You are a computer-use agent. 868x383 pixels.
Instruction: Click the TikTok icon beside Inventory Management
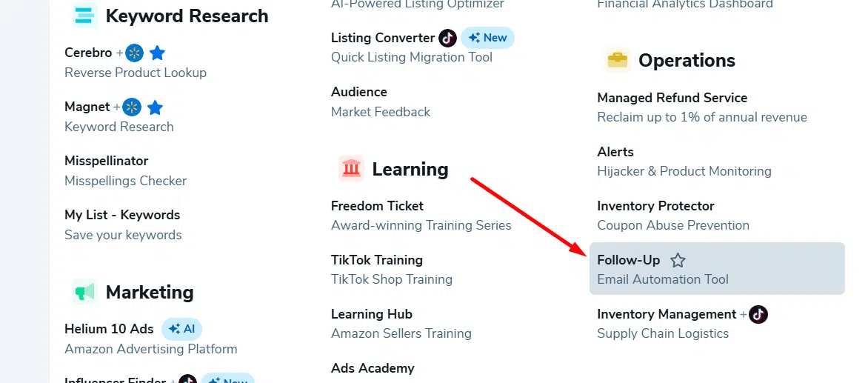point(758,314)
